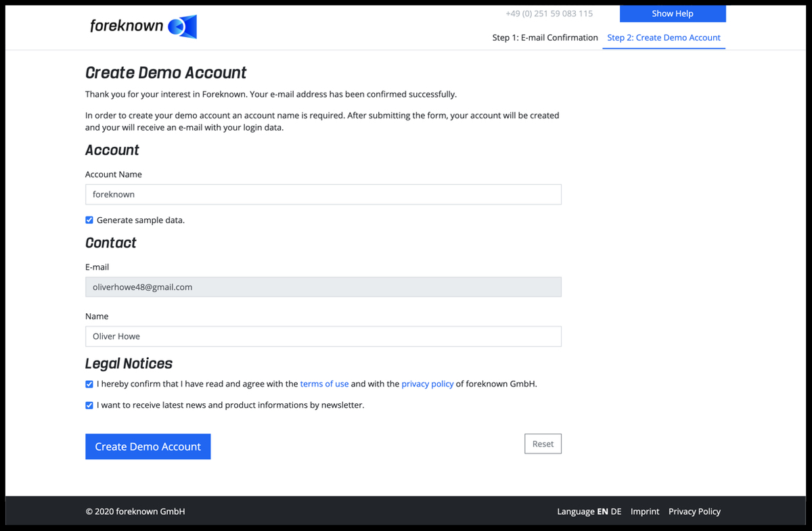Click the Reset button
Viewport: 812px width, 531px height.
point(543,444)
